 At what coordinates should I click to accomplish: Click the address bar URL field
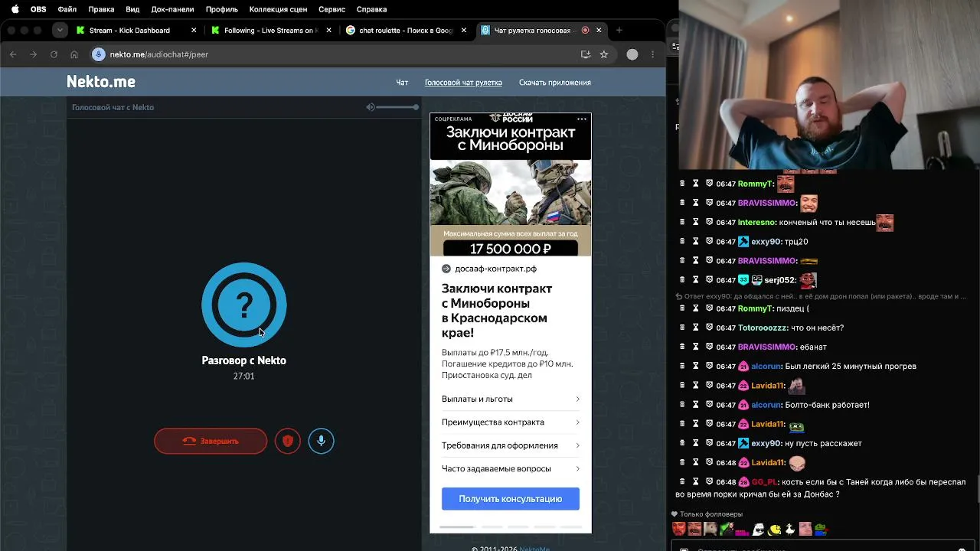[x=341, y=54]
